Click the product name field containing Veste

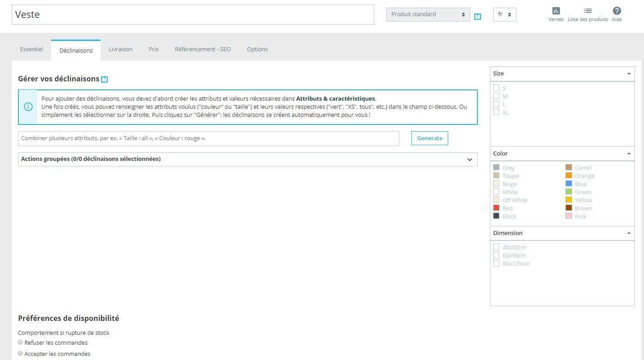193,14
